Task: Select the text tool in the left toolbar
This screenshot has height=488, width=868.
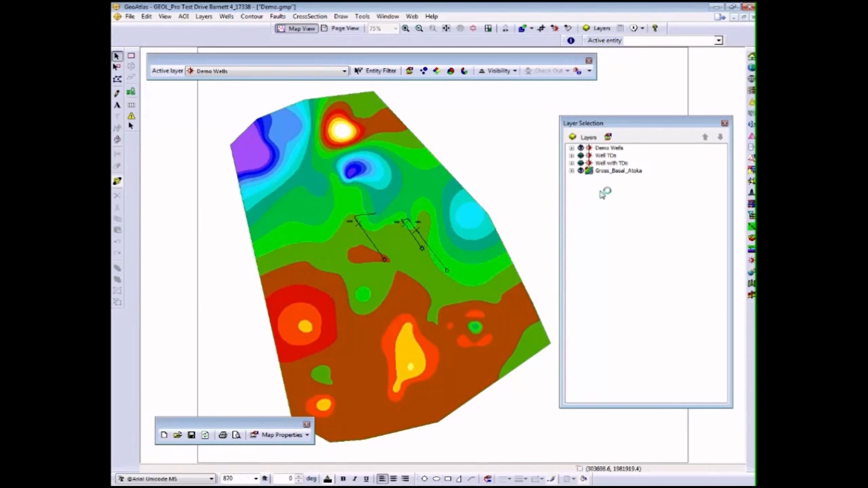Action: pos(117,105)
